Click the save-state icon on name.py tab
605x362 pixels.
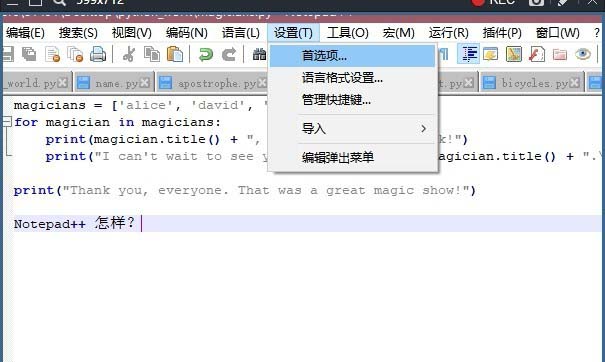(x=83, y=83)
